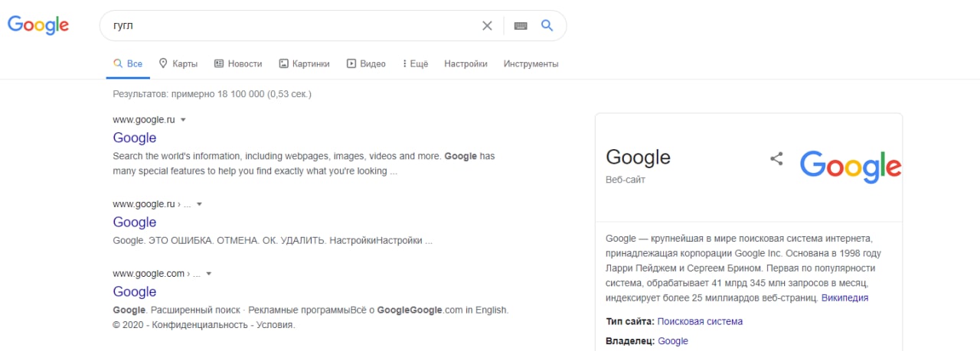Expand the arrow next to www.google.ru › ... result

pyautogui.click(x=199, y=205)
